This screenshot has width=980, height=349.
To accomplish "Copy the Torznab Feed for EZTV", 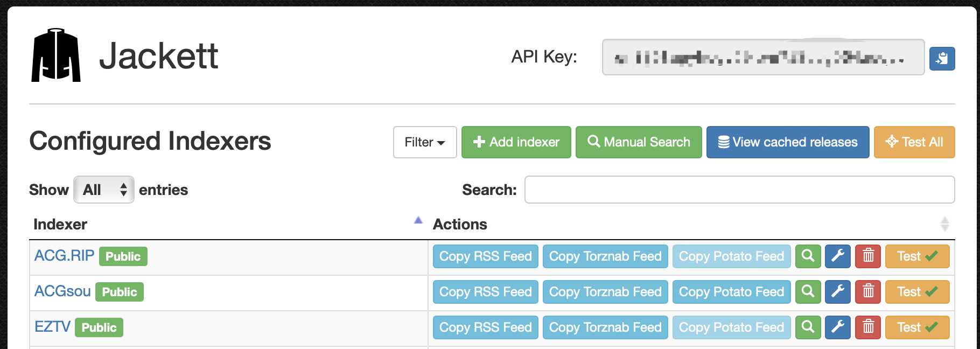I will click(x=605, y=327).
